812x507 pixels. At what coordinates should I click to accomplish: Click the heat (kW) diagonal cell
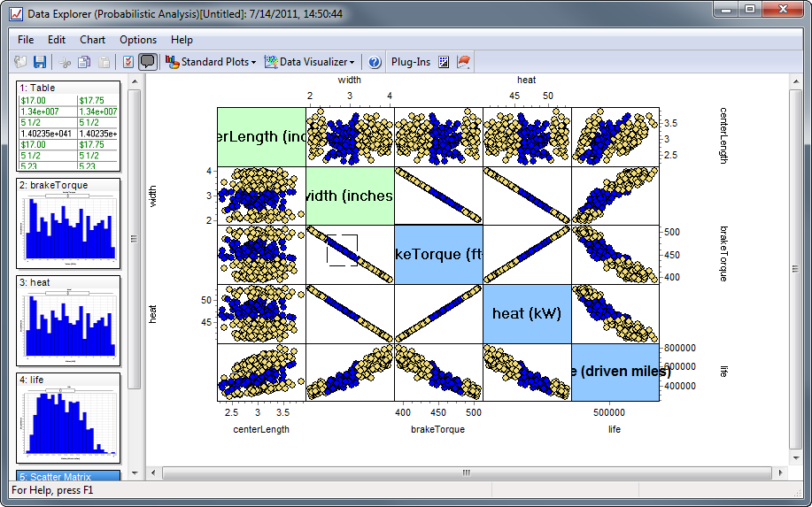pyautogui.click(x=527, y=313)
